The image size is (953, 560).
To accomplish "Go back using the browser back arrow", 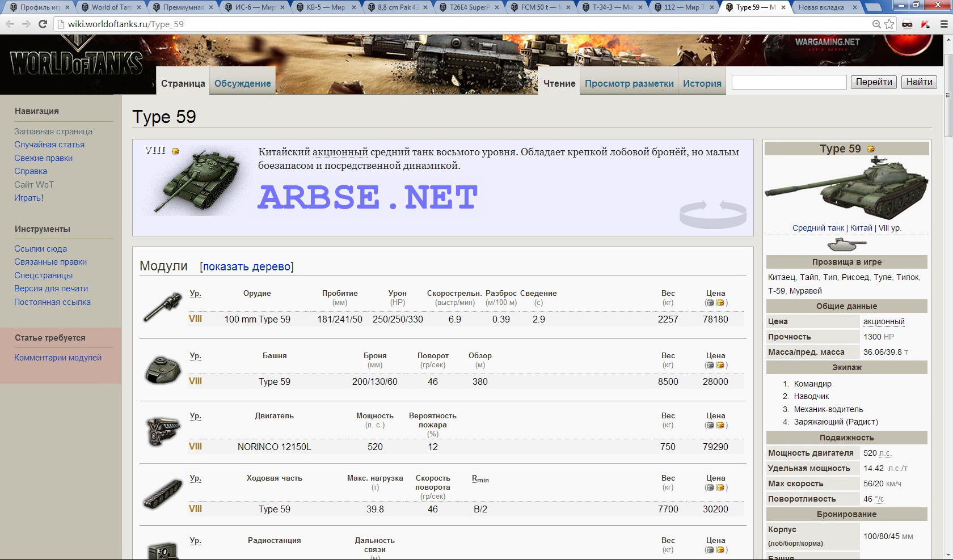I will pyautogui.click(x=10, y=24).
